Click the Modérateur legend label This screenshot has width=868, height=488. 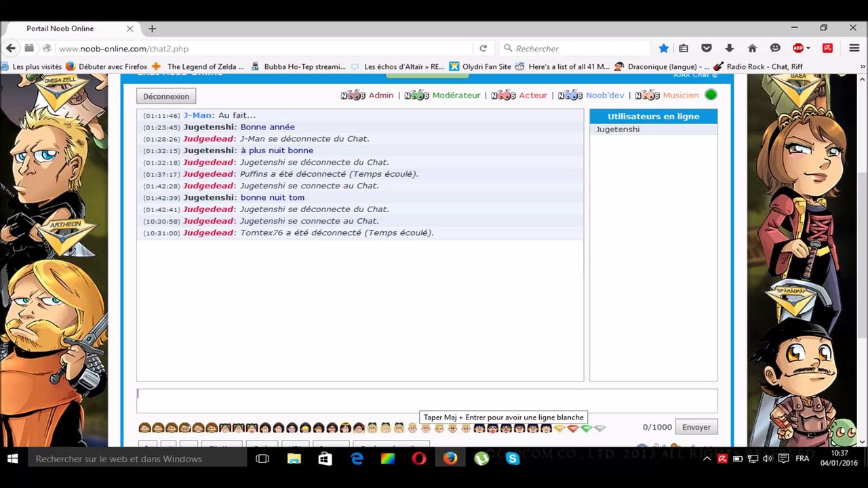pyautogui.click(x=456, y=95)
